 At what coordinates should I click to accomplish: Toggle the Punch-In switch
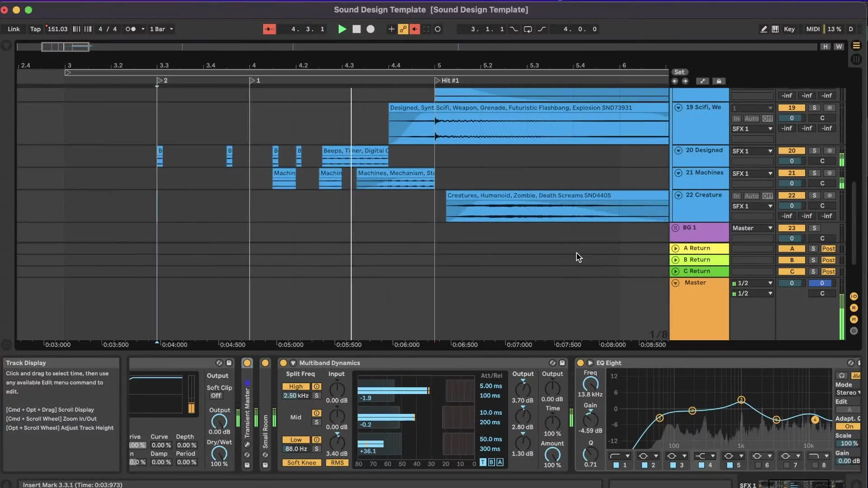514,29
